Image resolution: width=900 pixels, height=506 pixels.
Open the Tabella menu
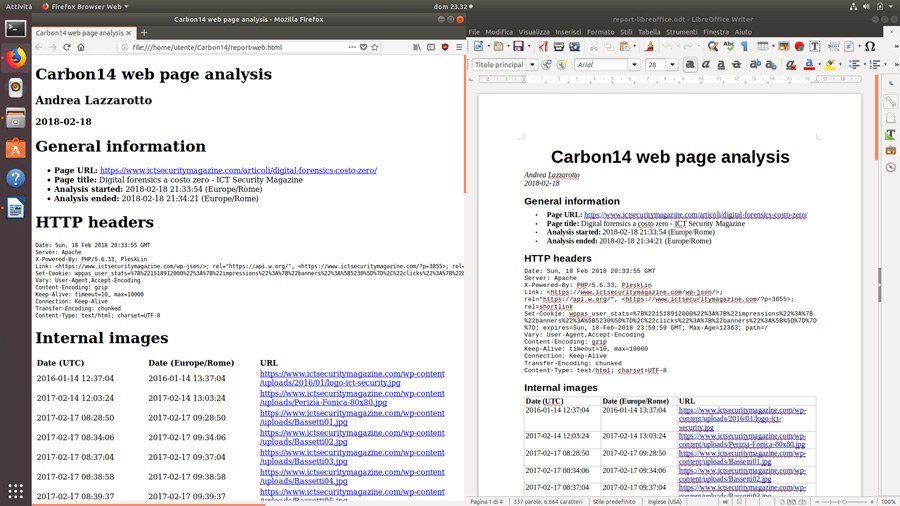tap(649, 32)
